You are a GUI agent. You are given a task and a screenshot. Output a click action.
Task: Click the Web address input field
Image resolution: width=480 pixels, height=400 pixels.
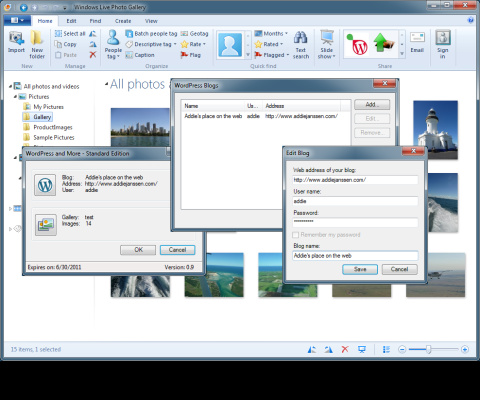coord(355,180)
